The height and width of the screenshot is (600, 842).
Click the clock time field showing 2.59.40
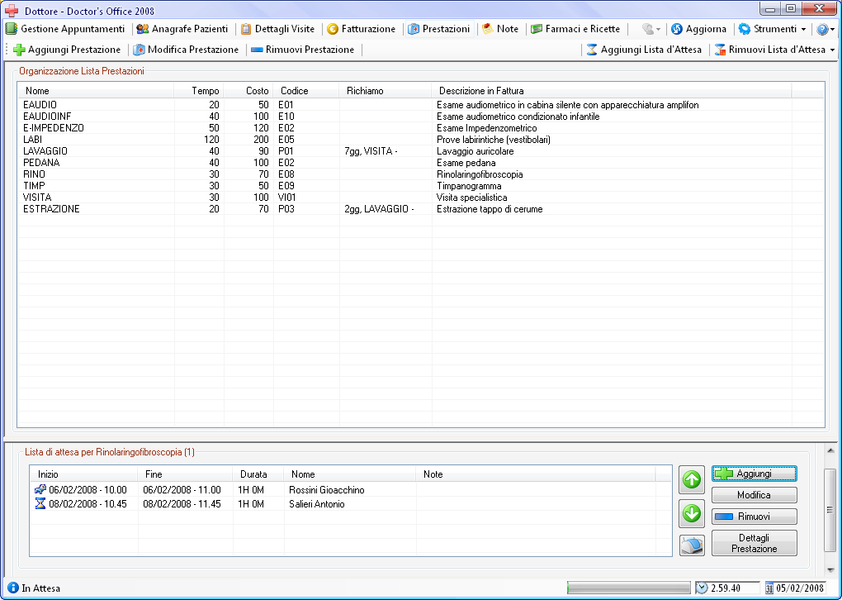point(728,588)
